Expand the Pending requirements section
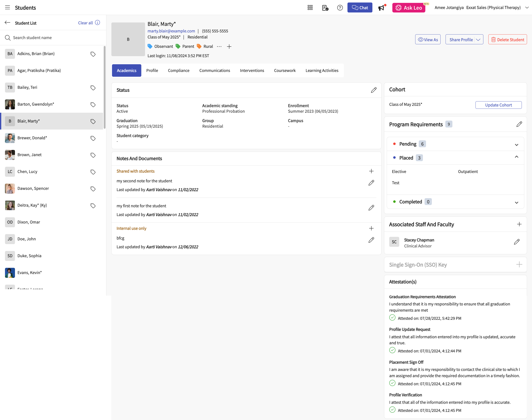 pyautogui.click(x=516, y=145)
